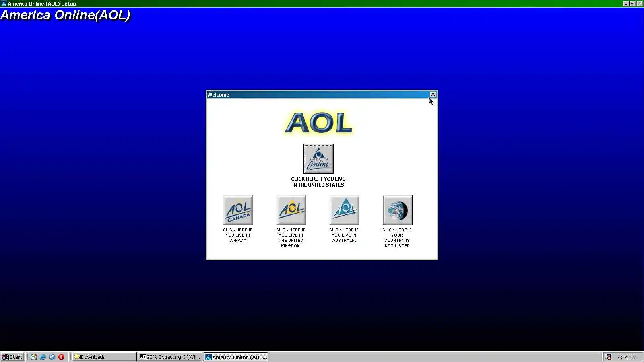This screenshot has width=644, height=362.
Task: Click the 'YOU LIVE IN CANADA' caption text
Action: tap(238, 238)
